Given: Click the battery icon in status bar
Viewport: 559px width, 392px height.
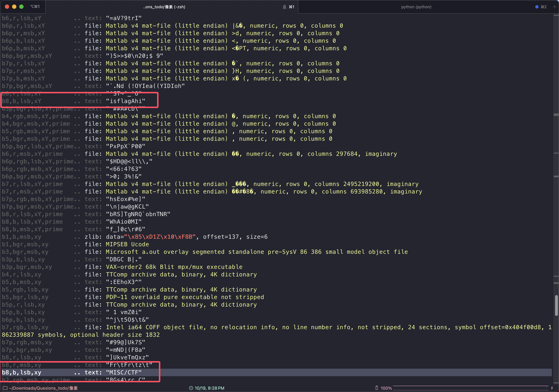Looking at the screenshot, I should (x=377, y=388).
